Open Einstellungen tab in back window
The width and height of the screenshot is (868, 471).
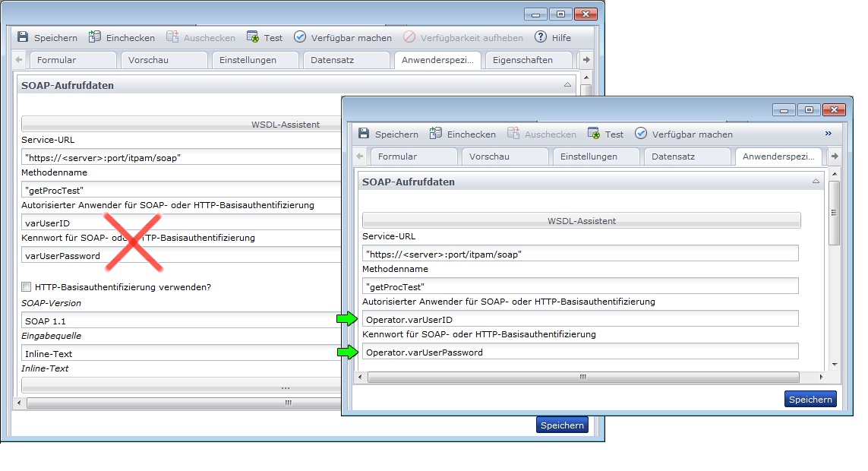click(x=256, y=60)
